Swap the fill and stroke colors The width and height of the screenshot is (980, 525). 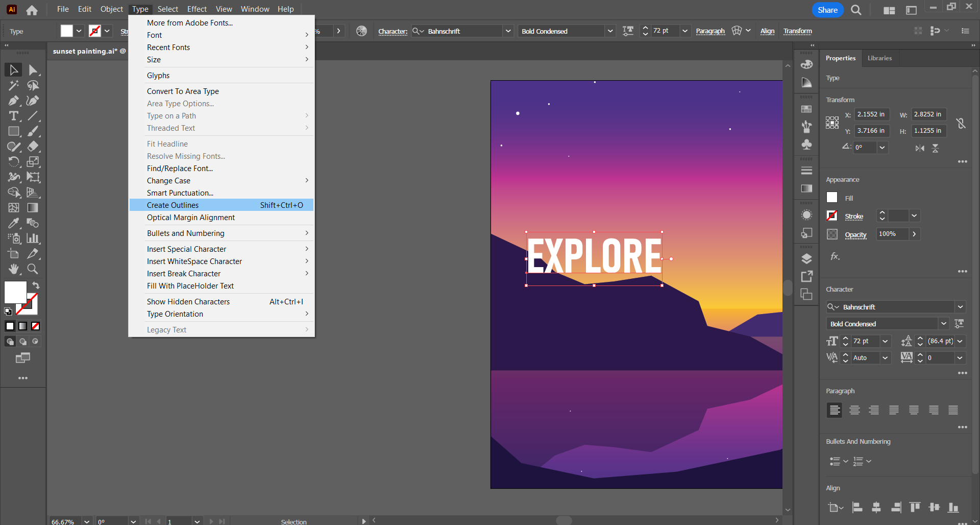click(x=36, y=285)
